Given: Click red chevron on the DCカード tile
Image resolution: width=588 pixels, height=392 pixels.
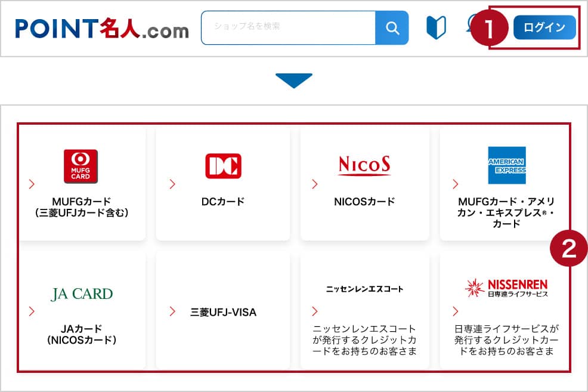Looking at the screenshot, I should pyautogui.click(x=172, y=184).
